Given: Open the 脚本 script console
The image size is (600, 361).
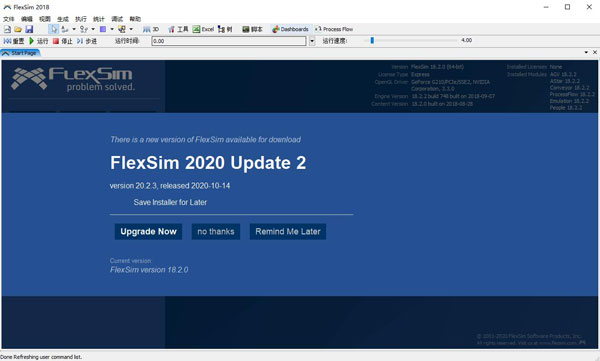Looking at the screenshot, I should [253, 29].
